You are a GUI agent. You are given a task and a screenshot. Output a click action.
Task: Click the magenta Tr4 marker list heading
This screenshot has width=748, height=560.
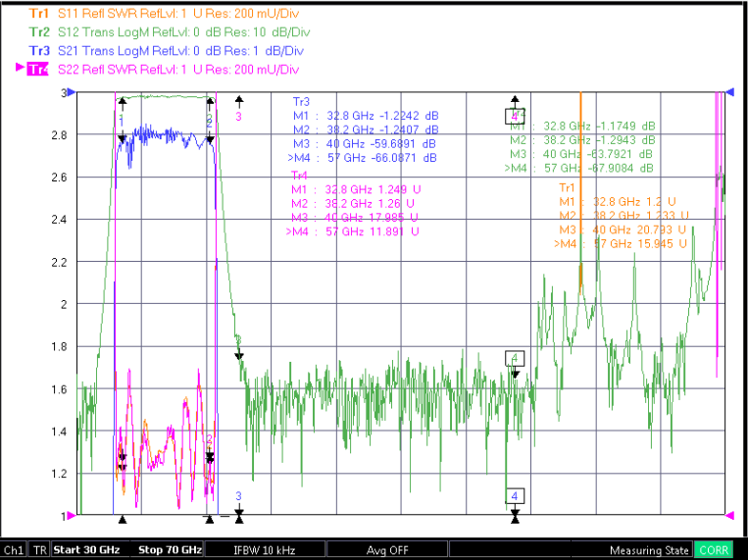(300, 176)
